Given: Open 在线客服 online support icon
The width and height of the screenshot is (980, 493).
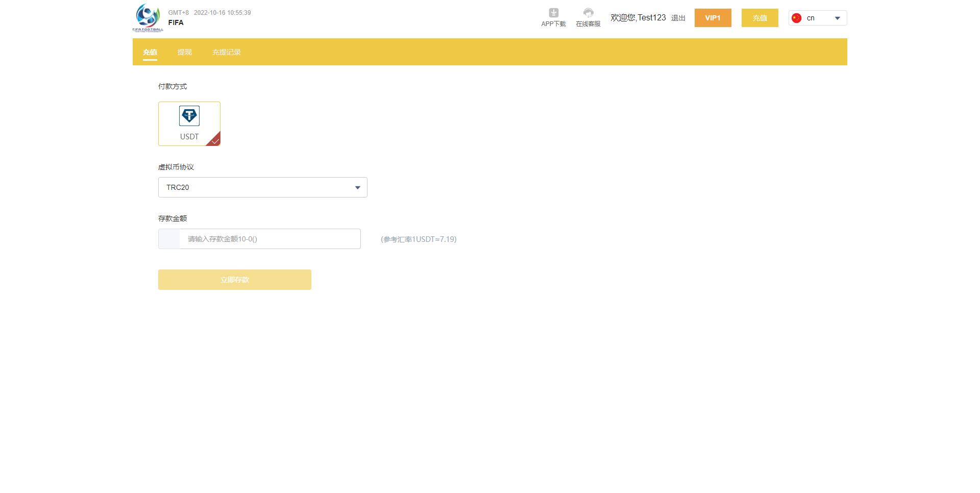Looking at the screenshot, I should 588,13.
